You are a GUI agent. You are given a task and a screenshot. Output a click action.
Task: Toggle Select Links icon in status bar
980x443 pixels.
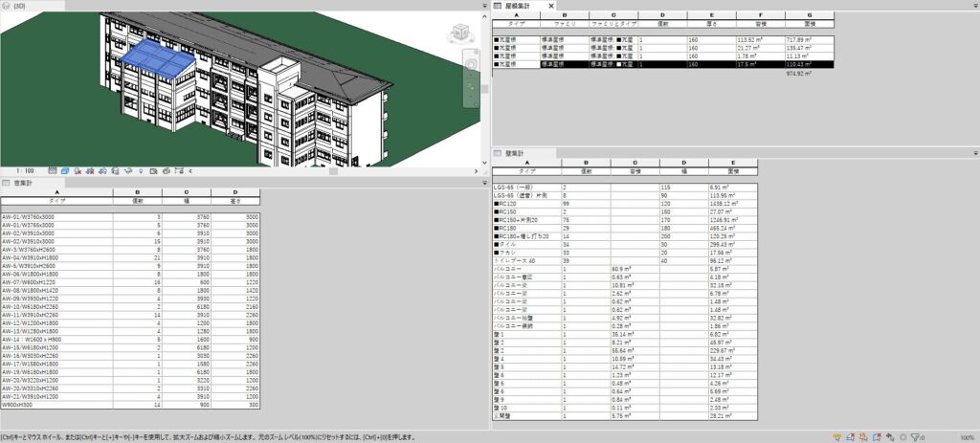836,437
